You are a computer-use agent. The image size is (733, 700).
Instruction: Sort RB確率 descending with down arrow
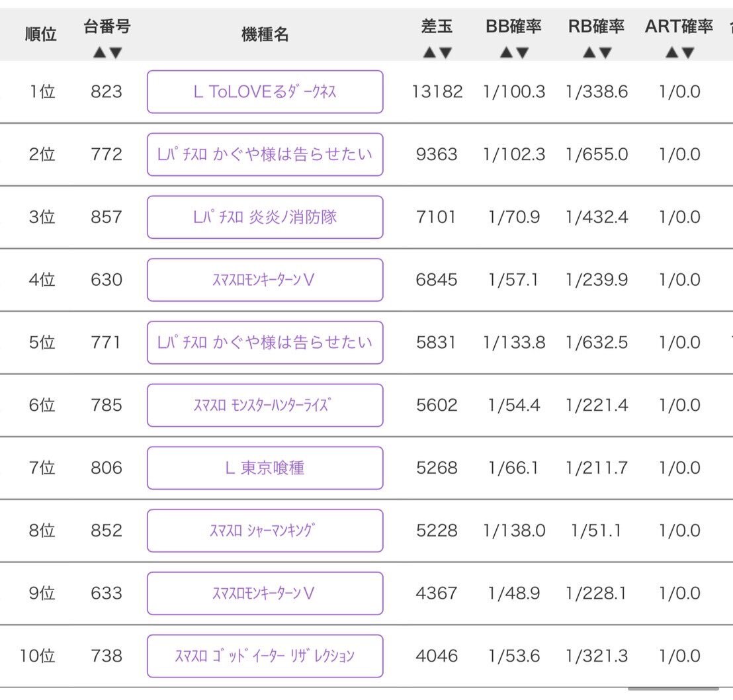pyautogui.click(x=605, y=52)
